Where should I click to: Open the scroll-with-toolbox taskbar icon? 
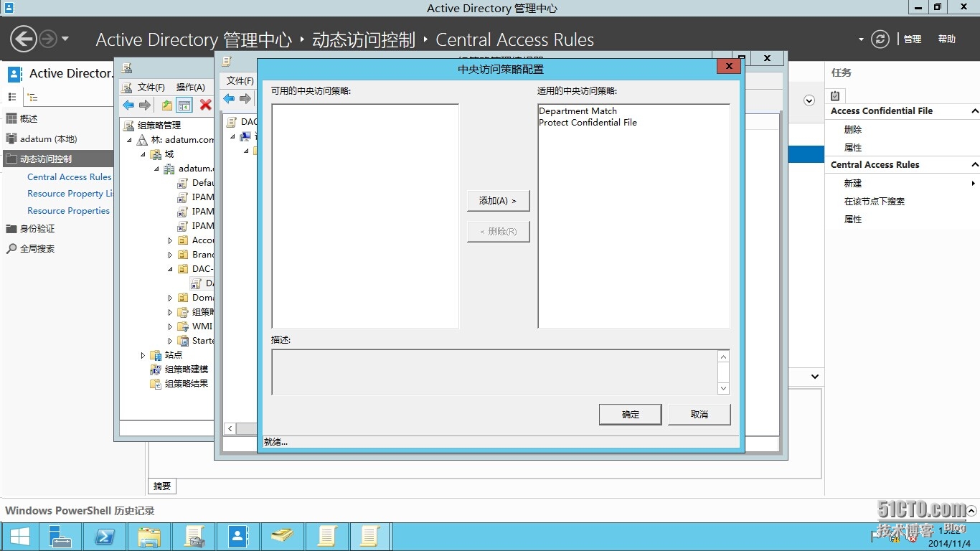pos(194,537)
